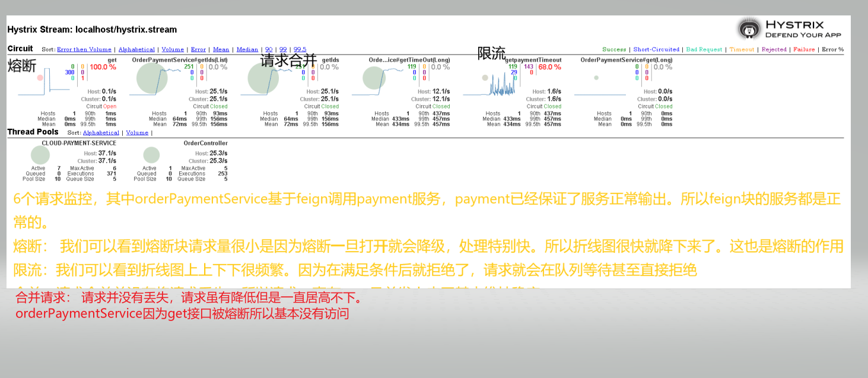Click the 143 rejected count in getpaymentTimeout
This screenshot has width=868, height=378.
[528, 67]
